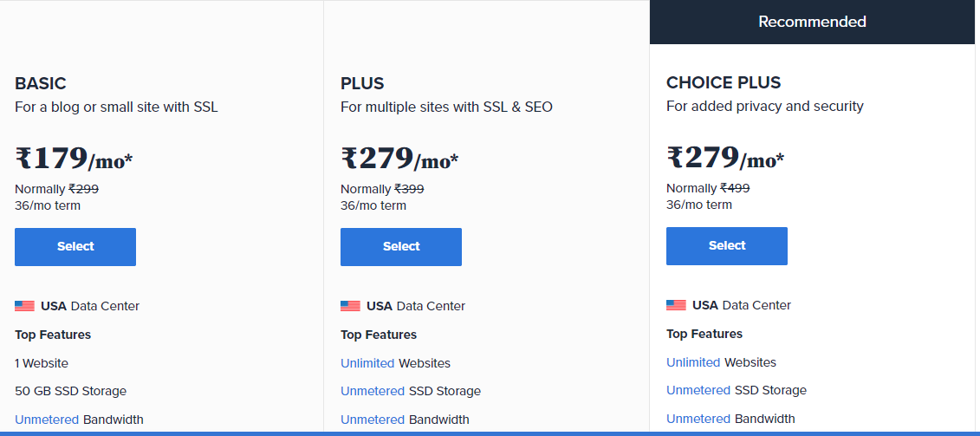Screen dimensions: 980x436
Task: Click the BASIC plan heading
Action: pyautogui.click(x=41, y=84)
